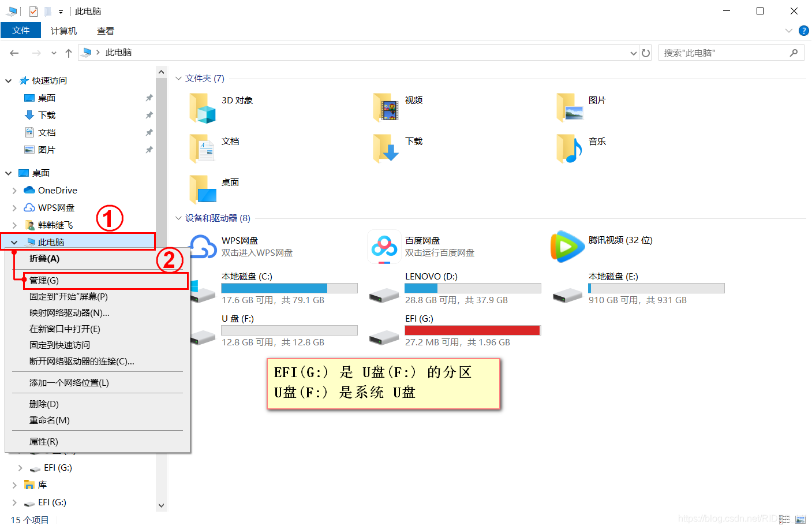Image resolution: width=812 pixels, height=529 pixels.
Task: Open the 文档 folder icon in main pane
Action: pos(203,149)
